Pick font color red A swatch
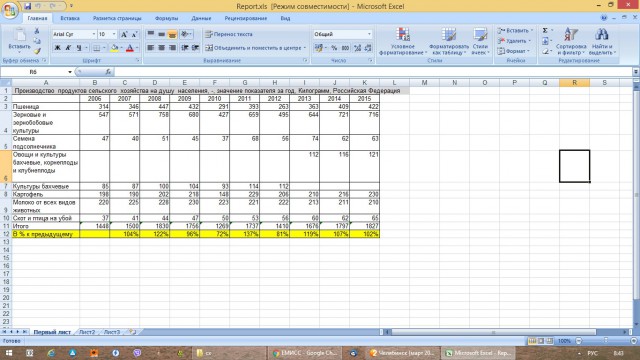Image resolution: width=640 pixels, height=360 pixels. pyautogui.click(x=130, y=48)
